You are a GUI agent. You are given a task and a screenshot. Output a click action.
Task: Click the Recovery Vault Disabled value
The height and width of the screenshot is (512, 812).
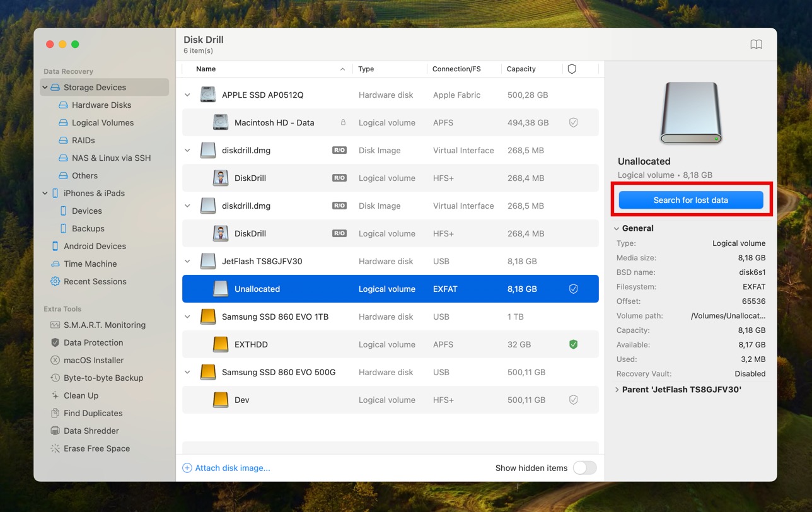point(750,373)
